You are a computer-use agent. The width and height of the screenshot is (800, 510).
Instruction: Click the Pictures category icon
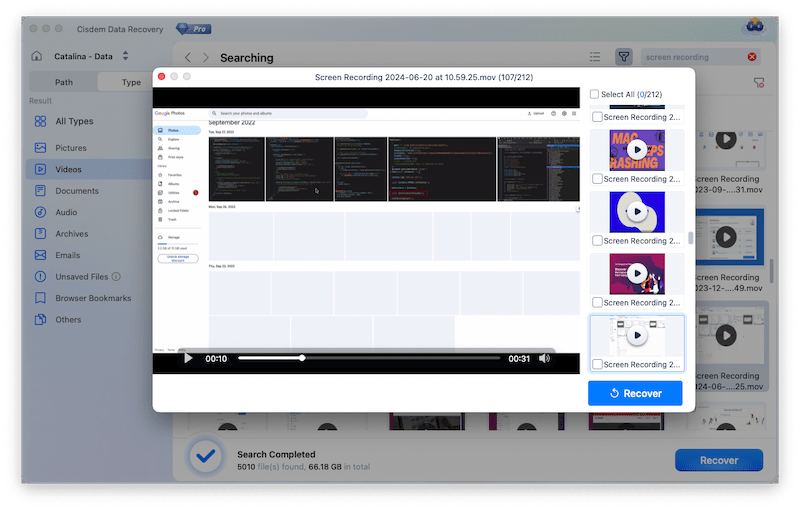(40, 148)
